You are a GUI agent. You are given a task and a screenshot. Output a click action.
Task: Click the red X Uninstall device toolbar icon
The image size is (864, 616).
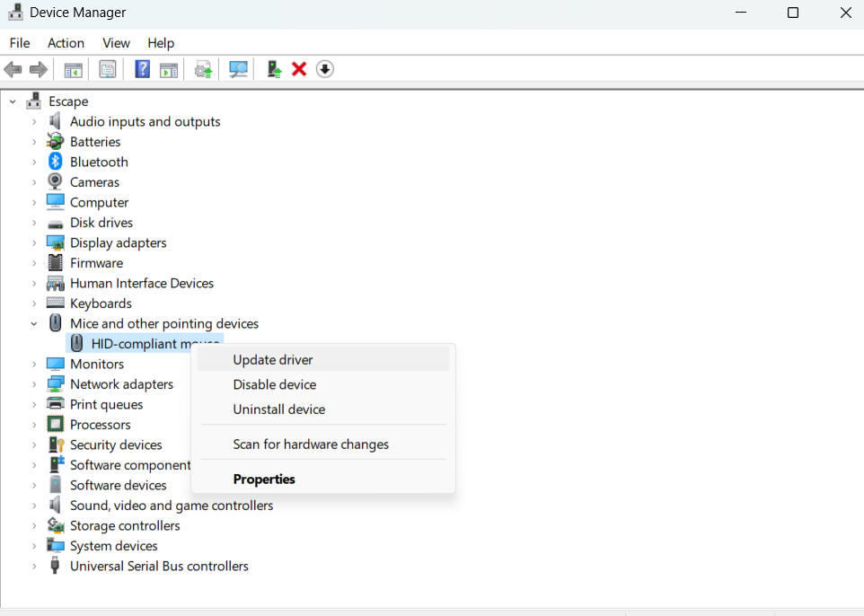coord(299,69)
